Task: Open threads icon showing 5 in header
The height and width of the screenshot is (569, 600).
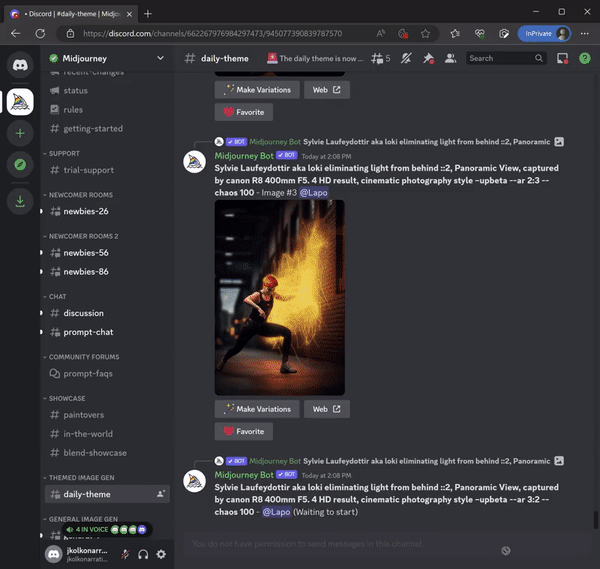Action: pyautogui.click(x=380, y=59)
